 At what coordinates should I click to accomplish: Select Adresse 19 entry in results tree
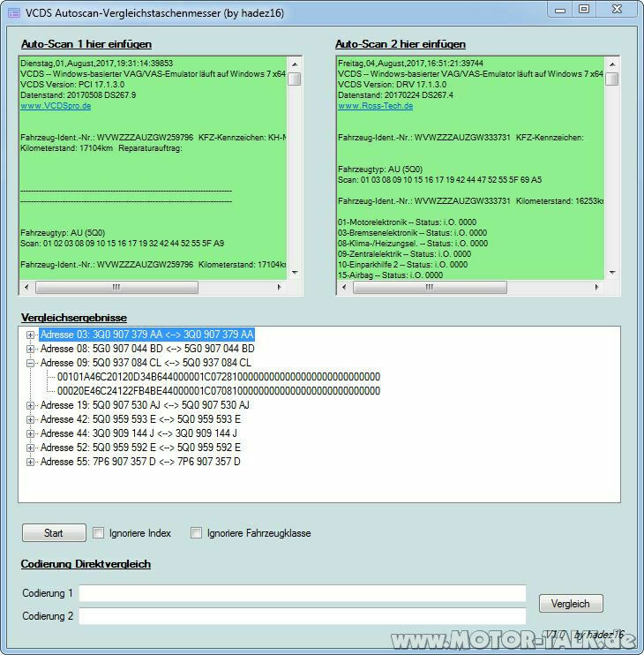coord(145,405)
